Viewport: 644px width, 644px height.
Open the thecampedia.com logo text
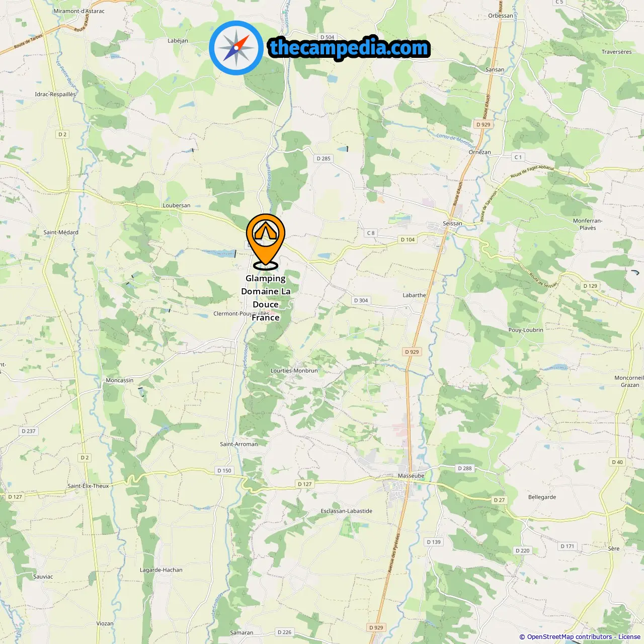[350, 48]
